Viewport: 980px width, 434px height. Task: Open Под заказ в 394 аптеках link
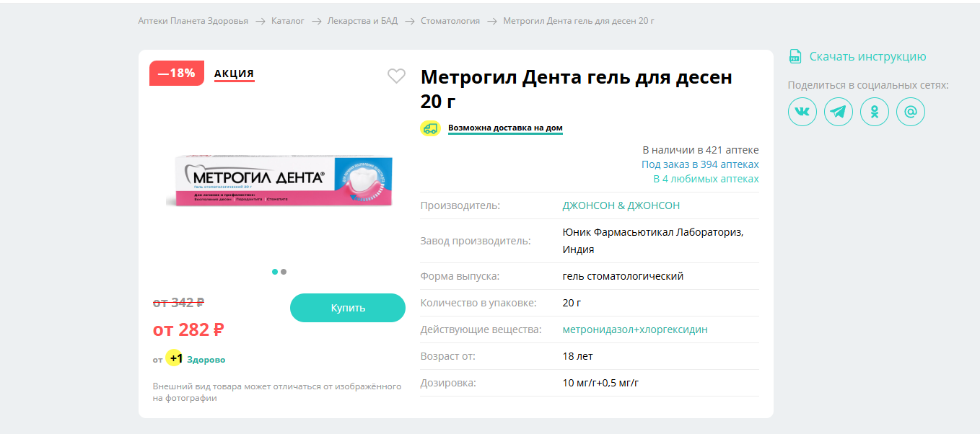(x=700, y=164)
